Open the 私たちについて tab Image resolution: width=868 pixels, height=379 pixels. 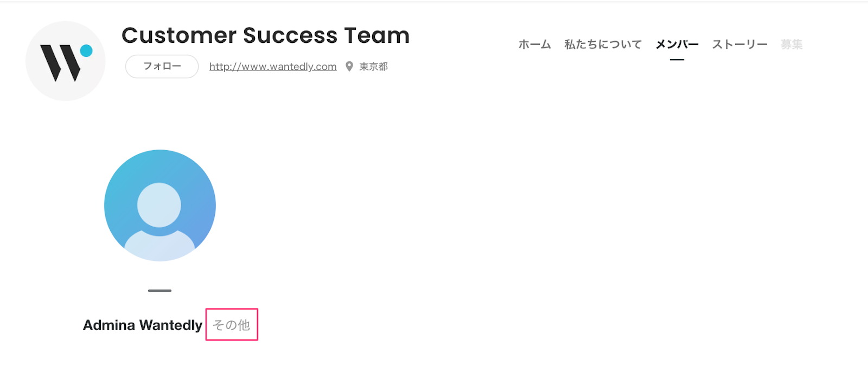point(603,44)
